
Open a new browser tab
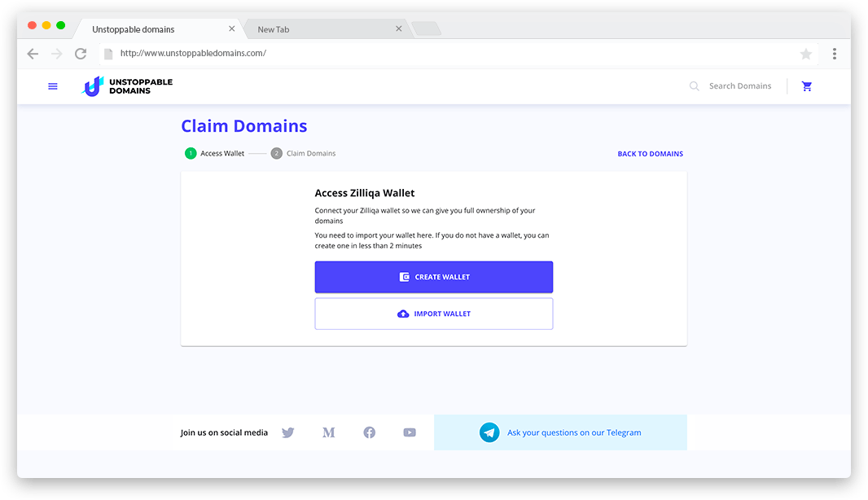pyautogui.click(x=426, y=29)
